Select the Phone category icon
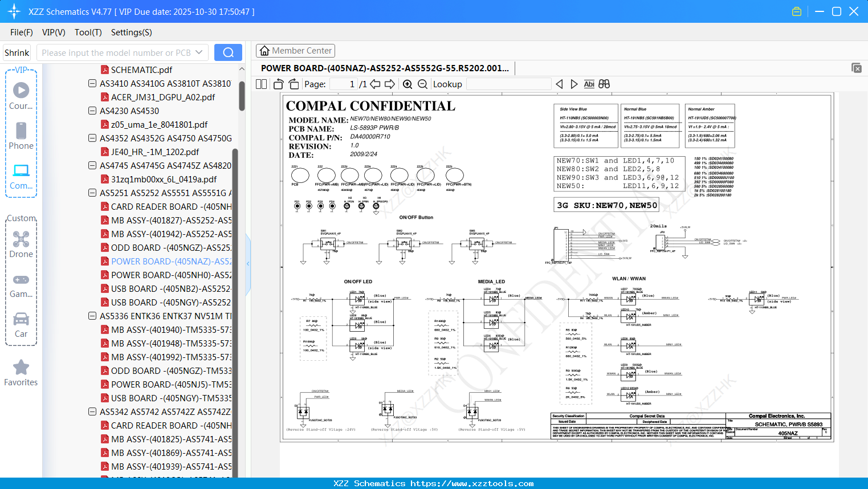Image resolution: width=868 pixels, height=489 pixels. click(x=21, y=136)
